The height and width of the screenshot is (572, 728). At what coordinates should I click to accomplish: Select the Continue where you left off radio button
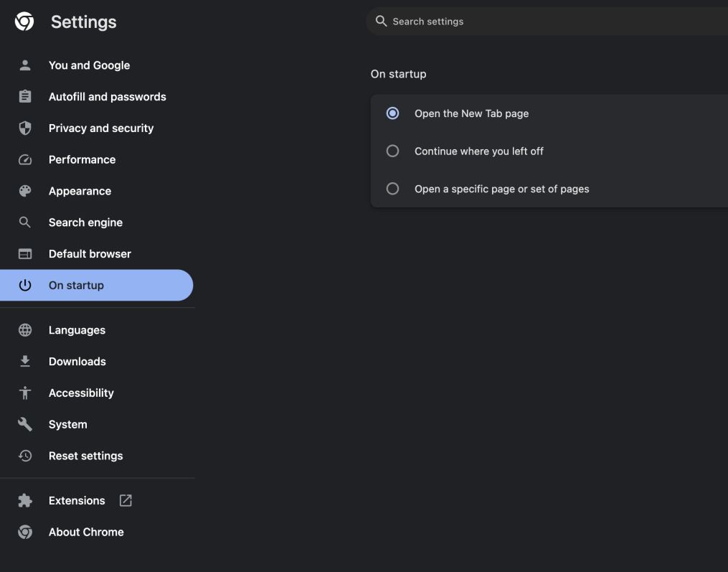tap(393, 151)
